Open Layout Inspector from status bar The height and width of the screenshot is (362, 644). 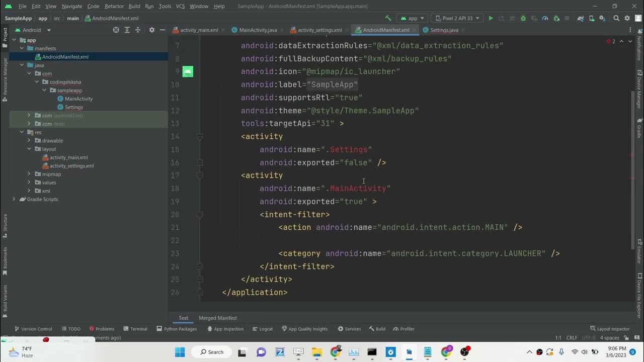tap(609, 329)
